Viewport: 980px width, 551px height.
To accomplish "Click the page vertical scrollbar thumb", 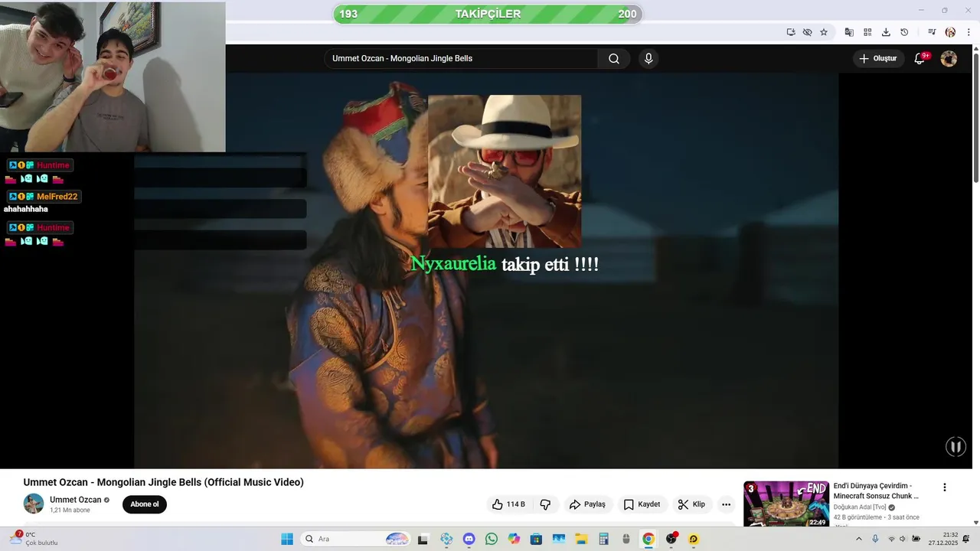I will click(x=975, y=119).
